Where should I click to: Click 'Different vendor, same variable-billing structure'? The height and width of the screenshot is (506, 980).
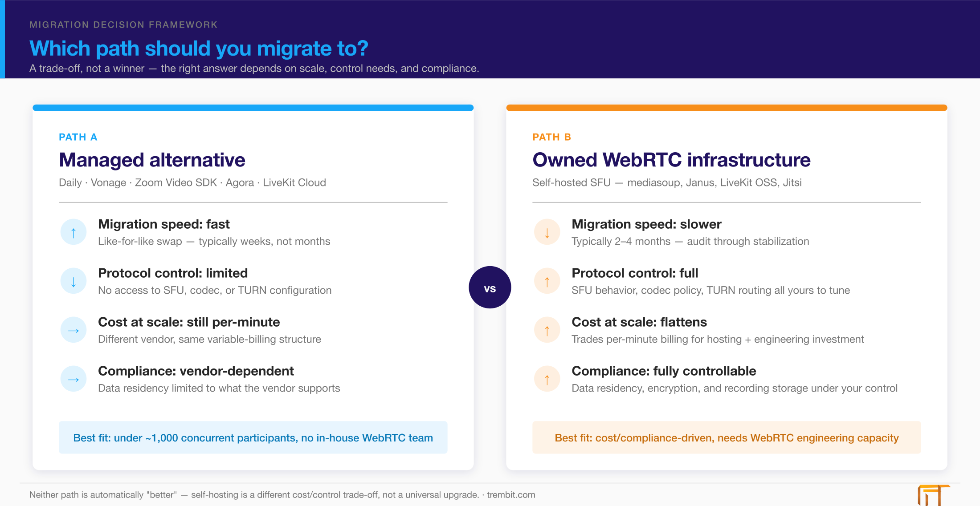[x=209, y=339]
